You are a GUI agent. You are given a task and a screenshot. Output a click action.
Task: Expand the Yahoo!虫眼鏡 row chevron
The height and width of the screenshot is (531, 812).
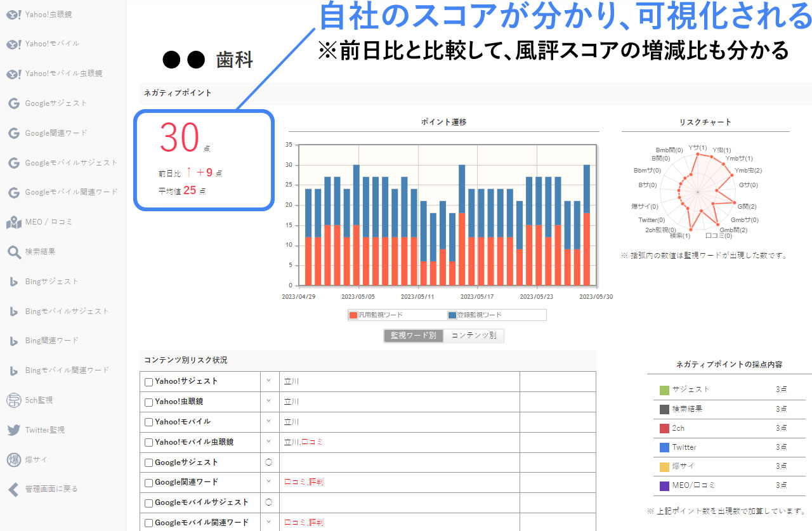point(268,401)
